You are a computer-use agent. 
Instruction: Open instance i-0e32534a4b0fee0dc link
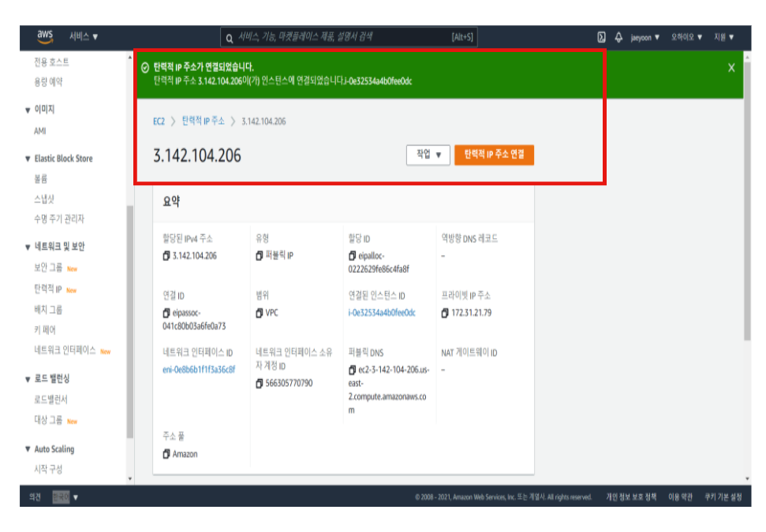tap(382, 313)
